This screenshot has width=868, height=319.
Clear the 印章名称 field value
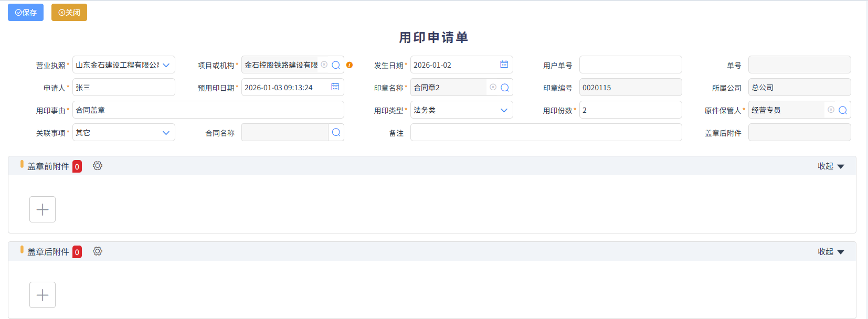tap(493, 87)
